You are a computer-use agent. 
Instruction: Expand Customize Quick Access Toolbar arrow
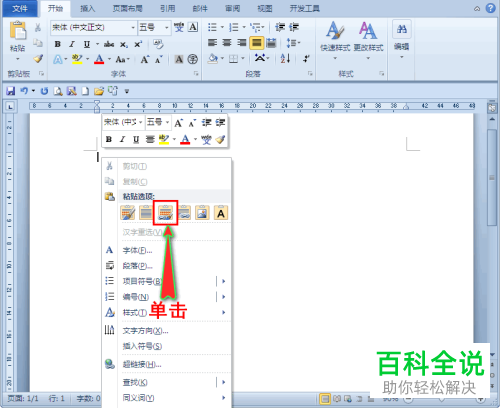point(127,91)
